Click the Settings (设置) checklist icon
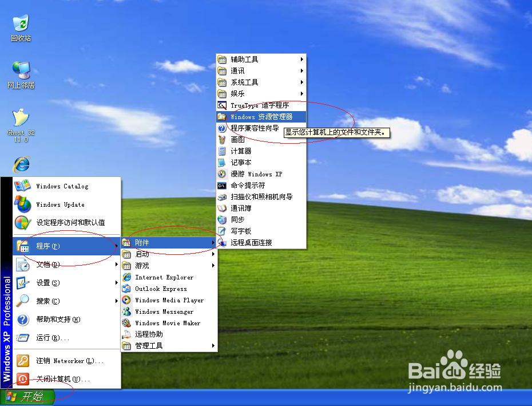The width and height of the screenshot is (532, 406). (23, 283)
